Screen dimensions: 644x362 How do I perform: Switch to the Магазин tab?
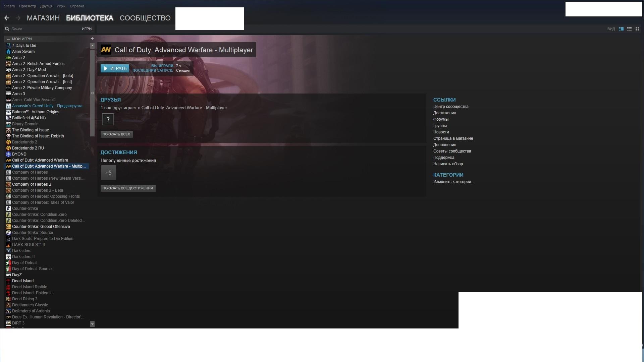(x=43, y=18)
